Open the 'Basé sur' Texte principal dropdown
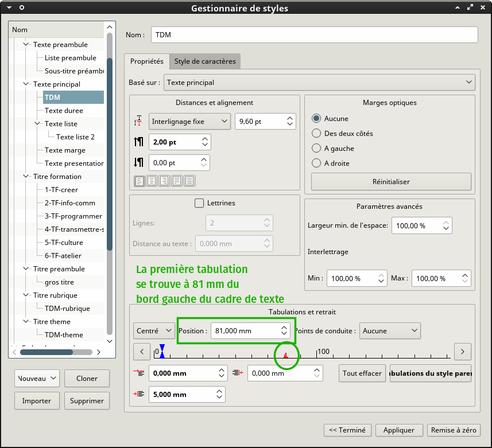Viewport: 492px width, 448px height. [319, 83]
